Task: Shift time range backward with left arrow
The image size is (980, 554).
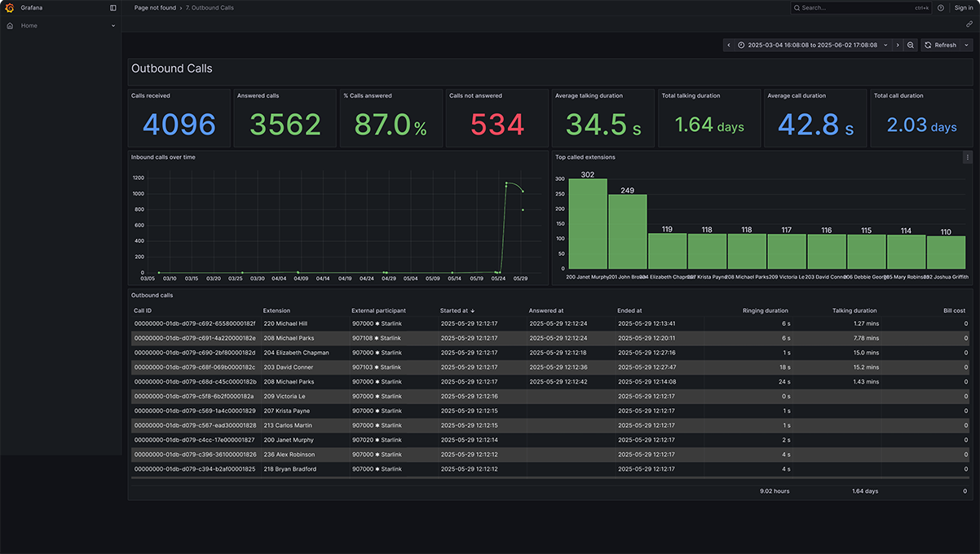Action: click(729, 46)
